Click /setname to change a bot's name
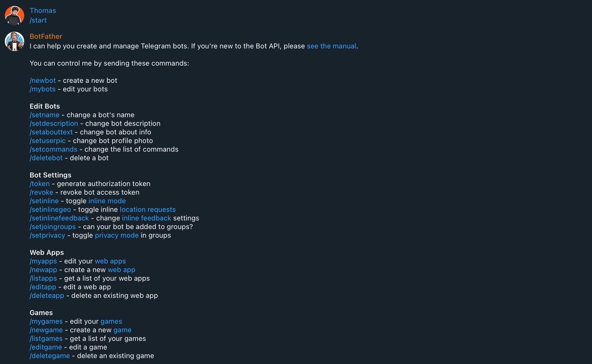The height and width of the screenshot is (364, 592). point(44,115)
